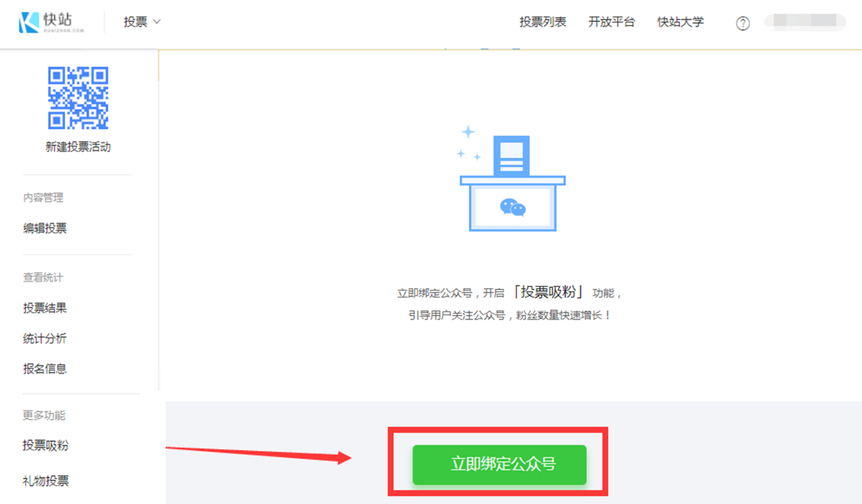Open 编辑投票 in the sidebar
The image size is (862, 504).
(x=45, y=229)
